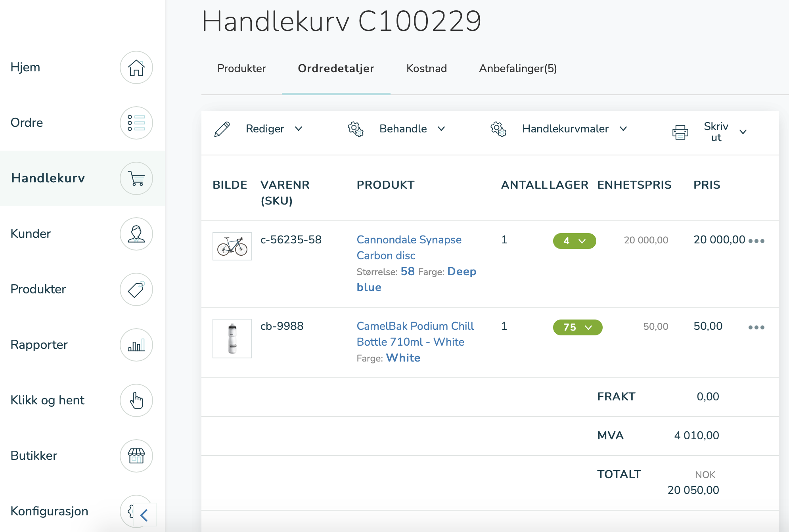Open the Rapporter bar chart icon
This screenshot has height=532, width=789.
coord(136,345)
